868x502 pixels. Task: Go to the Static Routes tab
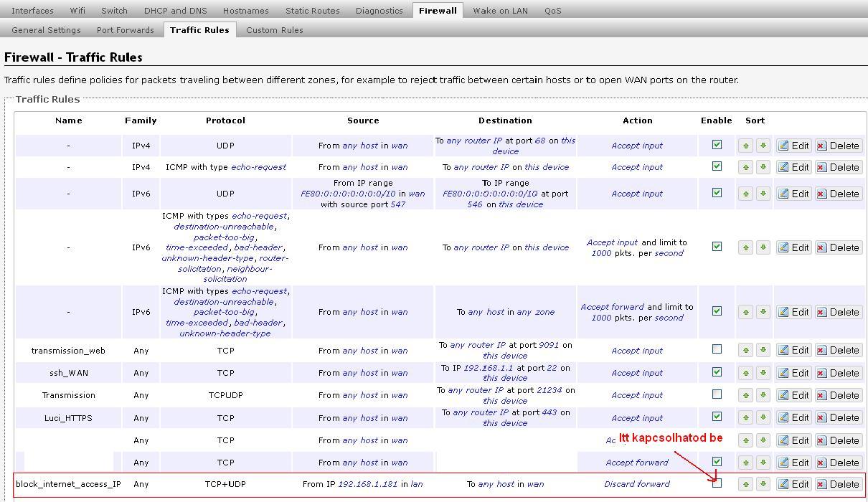[313, 11]
